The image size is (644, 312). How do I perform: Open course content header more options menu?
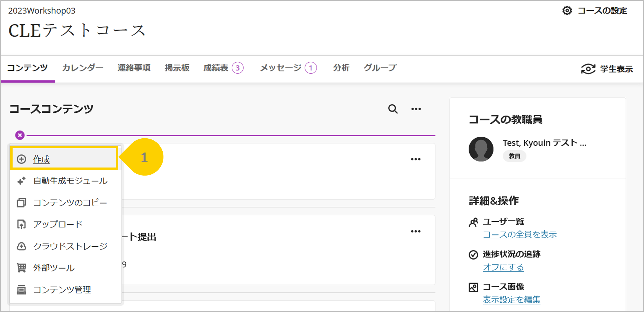[416, 109]
